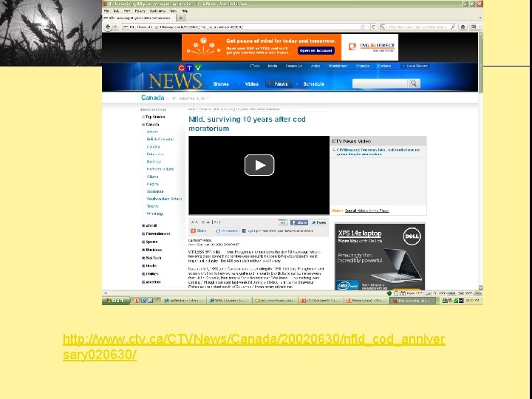Click the ING Direct logo in banner
This screenshot has width=532, height=399.
coord(372,47)
